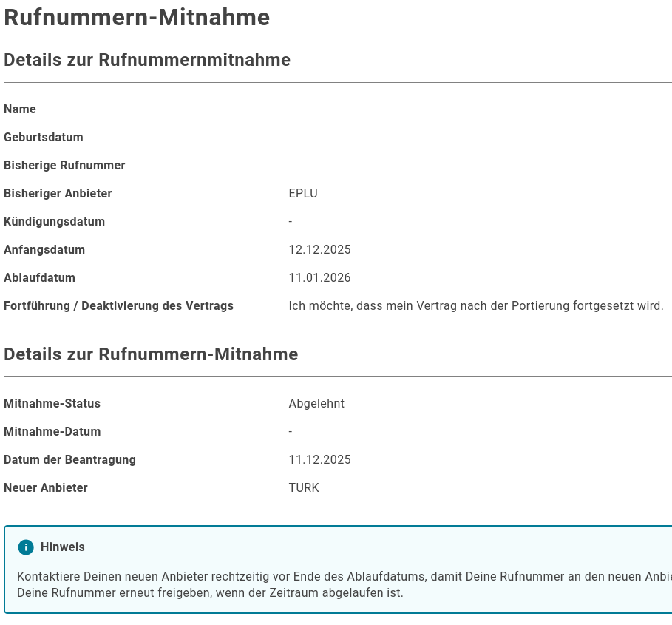Click the 'Bisherige Rufnummer' label
This screenshot has width=672, height=625.
point(64,166)
